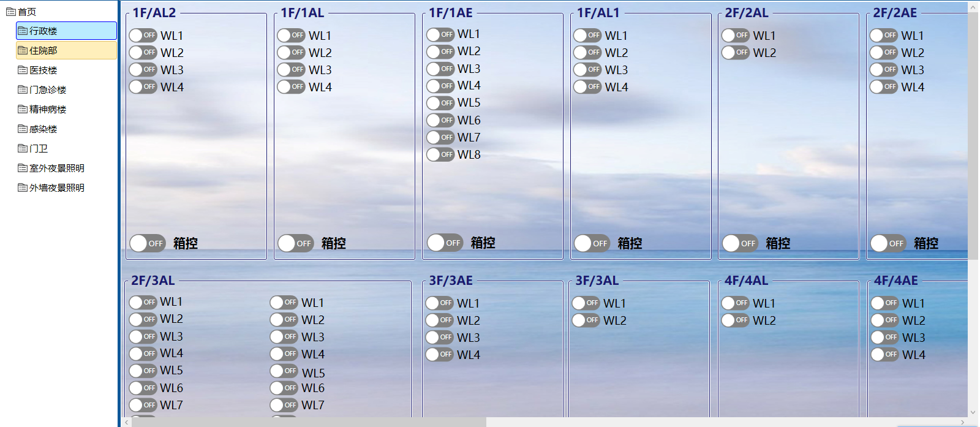The width and height of the screenshot is (980, 427).
Task: Click the horizontal scrollbar right arrow
Action: click(x=963, y=422)
